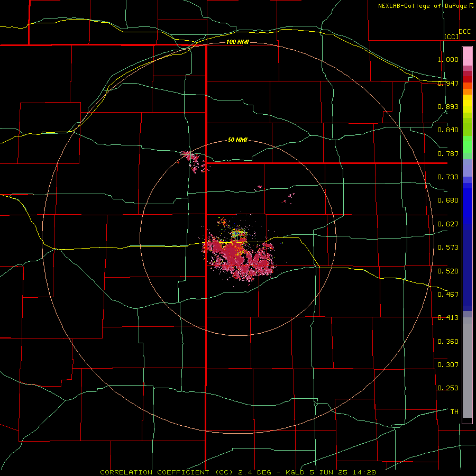476x476 pixels.
Task: Click the 0.307 legend value
Action: click(x=448, y=364)
